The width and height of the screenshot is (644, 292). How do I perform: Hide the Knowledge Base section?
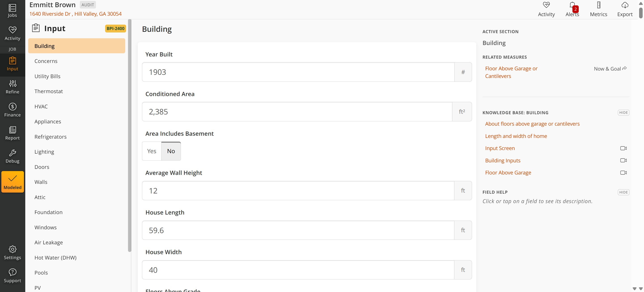[x=623, y=112]
